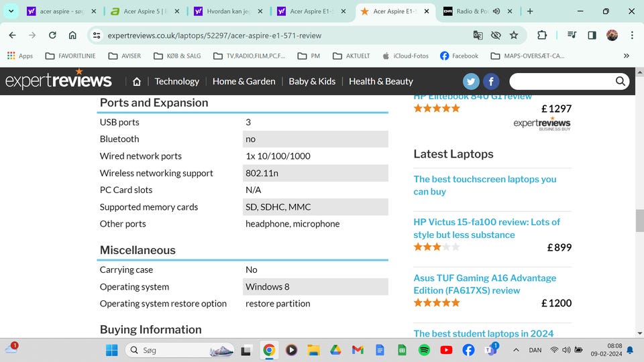Open the Health & Beauty menu
Image resolution: width=644 pixels, height=362 pixels.
point(381,81)
